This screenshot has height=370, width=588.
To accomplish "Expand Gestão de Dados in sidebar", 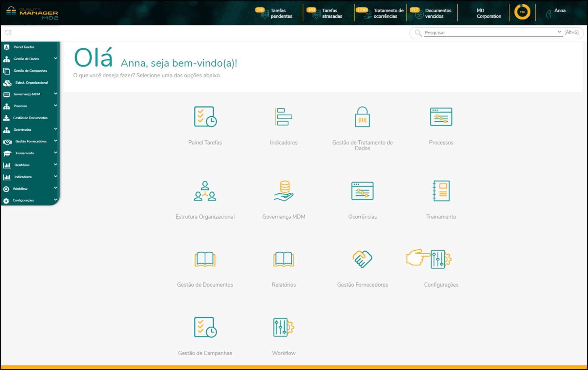I will coord(55,59).
